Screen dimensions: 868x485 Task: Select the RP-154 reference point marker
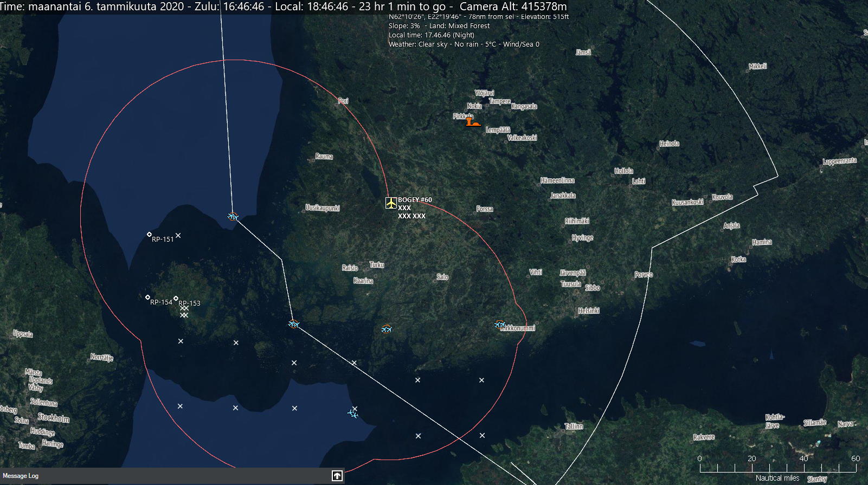coord(147,297)
